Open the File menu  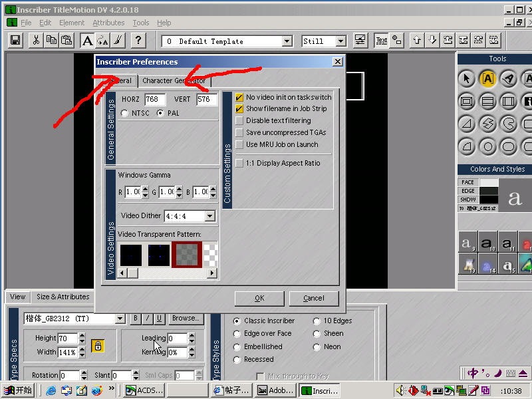coord(26,23)
